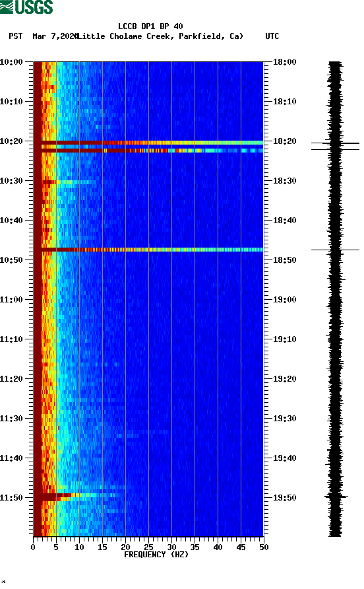
Task: Click the 10 Hz frequency tick label
Action: coord(79,547)
